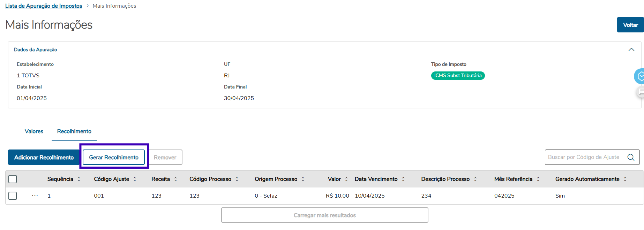
Task: Sort by Sequência column arrows
Action: (x=79, y=179)
